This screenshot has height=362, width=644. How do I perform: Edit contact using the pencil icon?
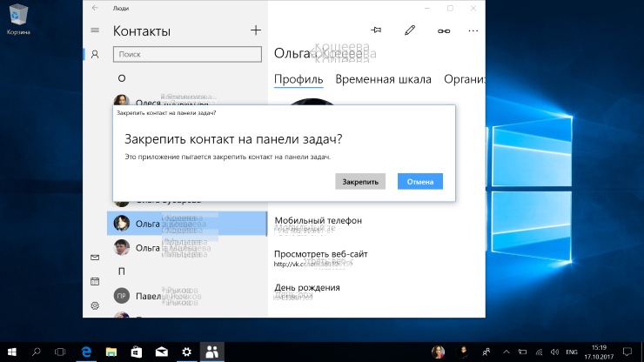coord(410,30)
